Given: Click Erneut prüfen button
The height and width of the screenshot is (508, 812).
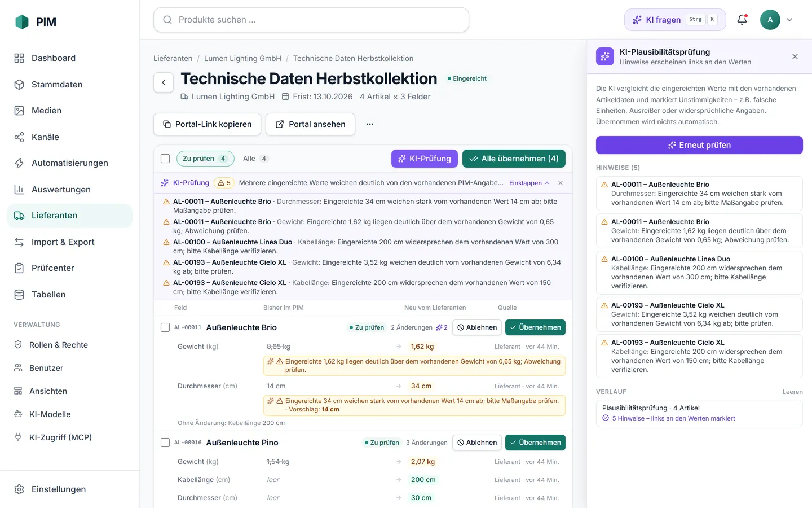Looking at the screenshot, I should pyautogui.click(x=699, y=145).
